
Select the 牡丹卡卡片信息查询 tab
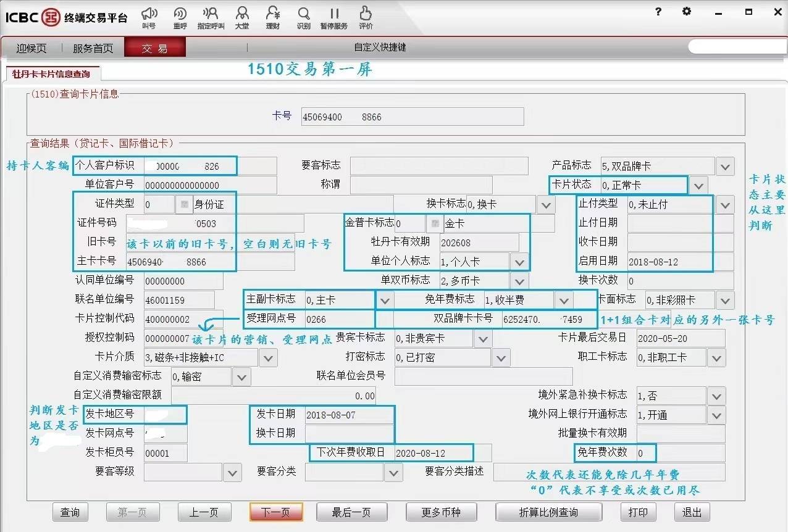coord(52,74)
